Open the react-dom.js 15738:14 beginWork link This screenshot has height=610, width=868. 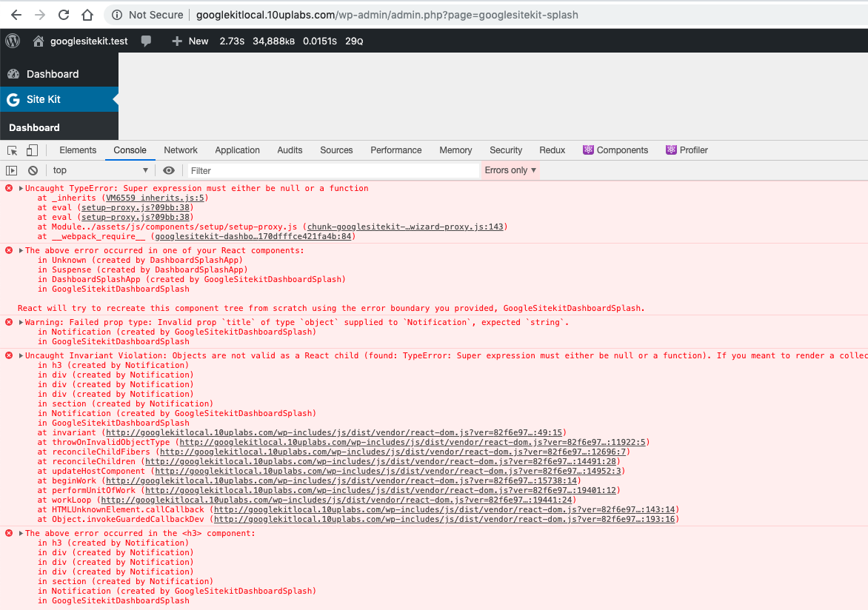click(341, 481)
